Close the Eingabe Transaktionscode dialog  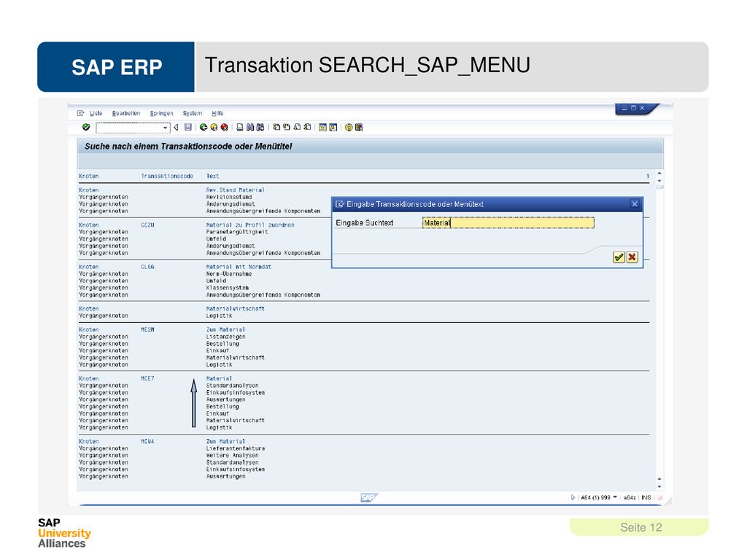tap(635, 204)
